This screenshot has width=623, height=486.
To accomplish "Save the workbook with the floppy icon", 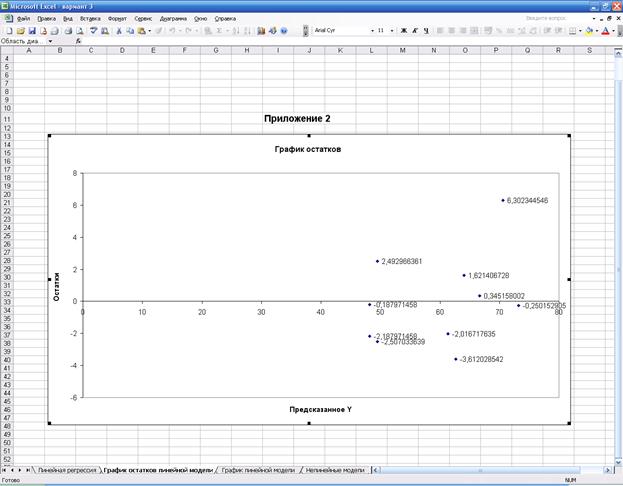I will click(x=30, y=31).
